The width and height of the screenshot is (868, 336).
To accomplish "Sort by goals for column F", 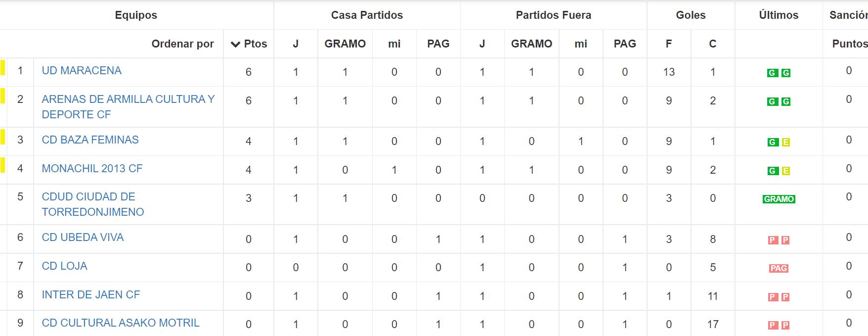I will tap(668, 44).
